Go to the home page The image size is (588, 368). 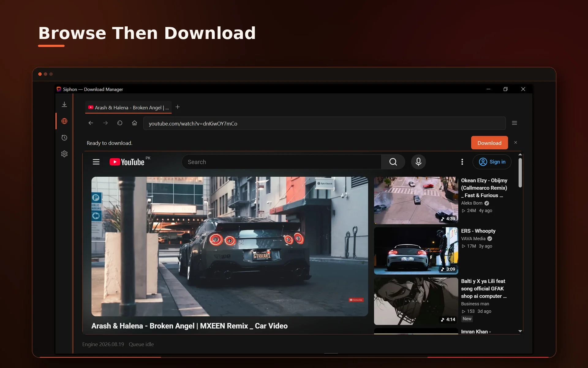(134, 123)
